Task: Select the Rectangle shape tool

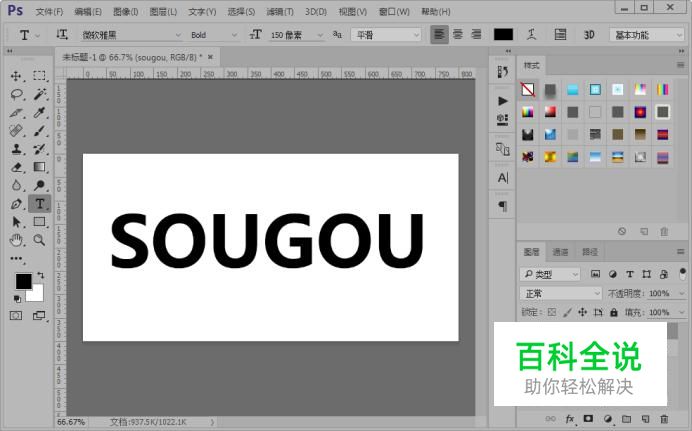Action: [x=39, y=222]
